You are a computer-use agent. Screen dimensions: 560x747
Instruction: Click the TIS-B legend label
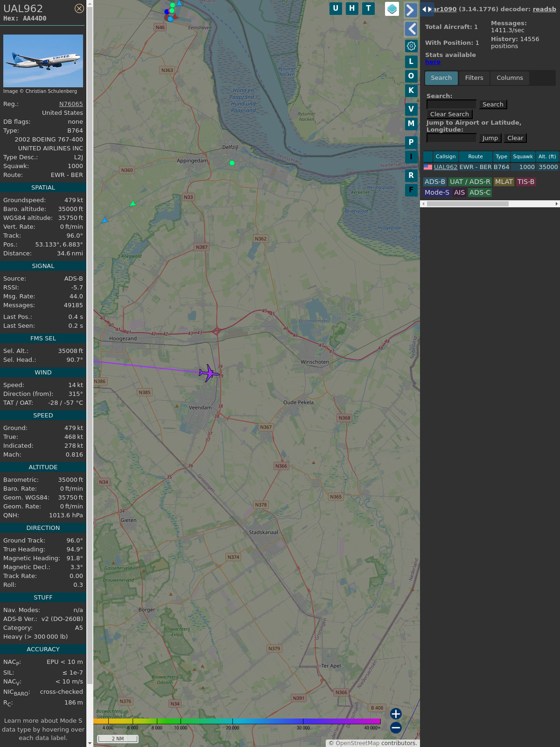tap(526, 182)
